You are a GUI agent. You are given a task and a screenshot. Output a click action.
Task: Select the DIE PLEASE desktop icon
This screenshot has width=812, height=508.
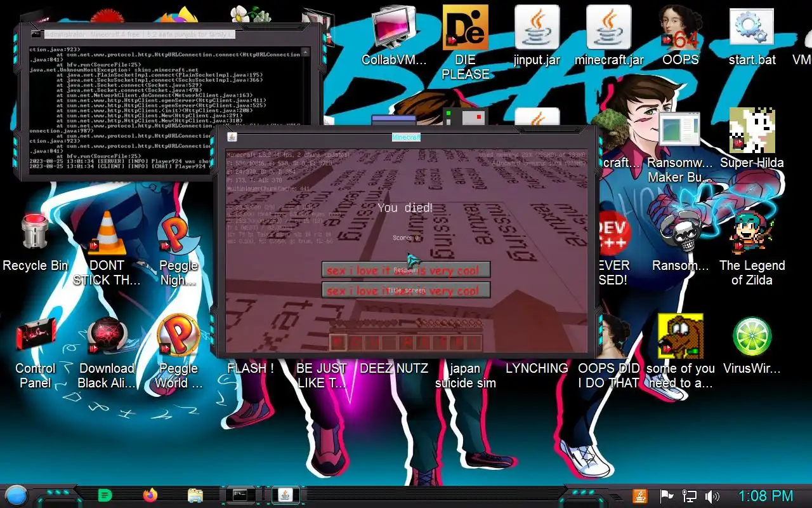click(465, 43)
